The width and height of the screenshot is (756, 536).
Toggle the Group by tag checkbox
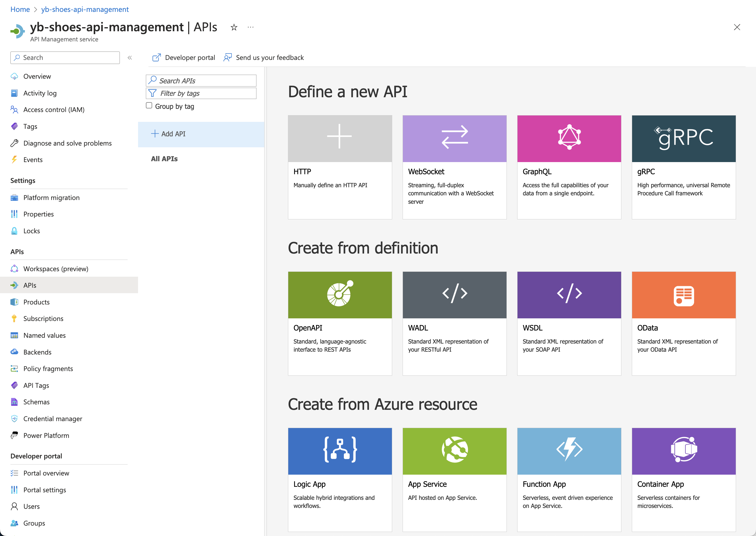click(149, 106)
